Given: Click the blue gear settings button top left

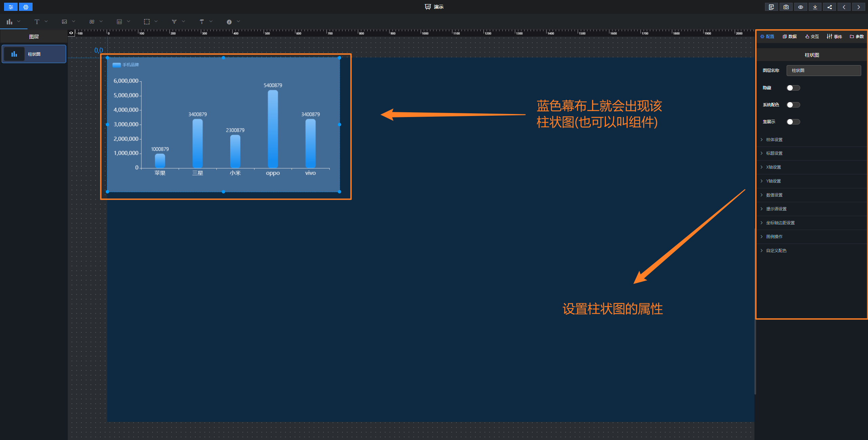Looking at the screenshot, I should pyautogui.click(x=26, y=7).
